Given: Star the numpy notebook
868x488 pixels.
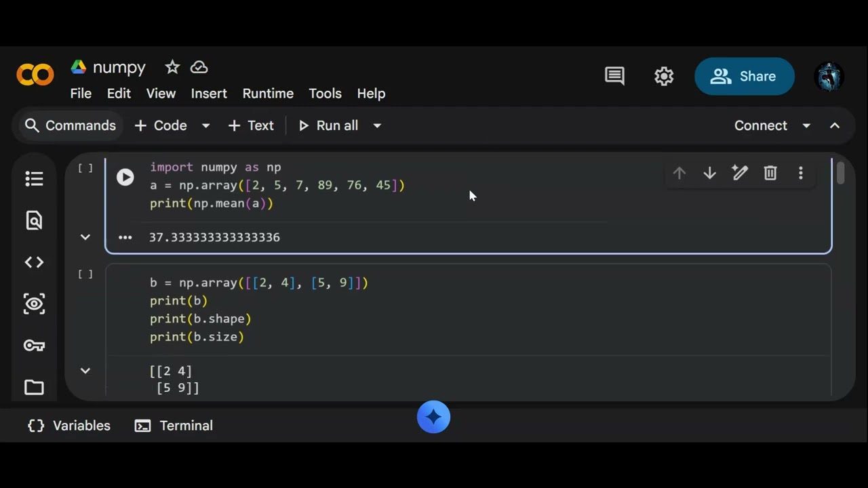Looking at the screenshot, I should point(172,67).
